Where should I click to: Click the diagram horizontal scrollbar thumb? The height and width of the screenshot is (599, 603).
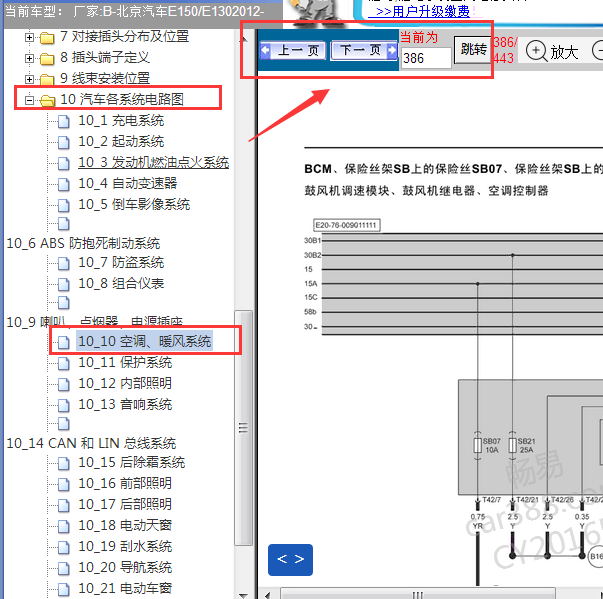[418, 594]
